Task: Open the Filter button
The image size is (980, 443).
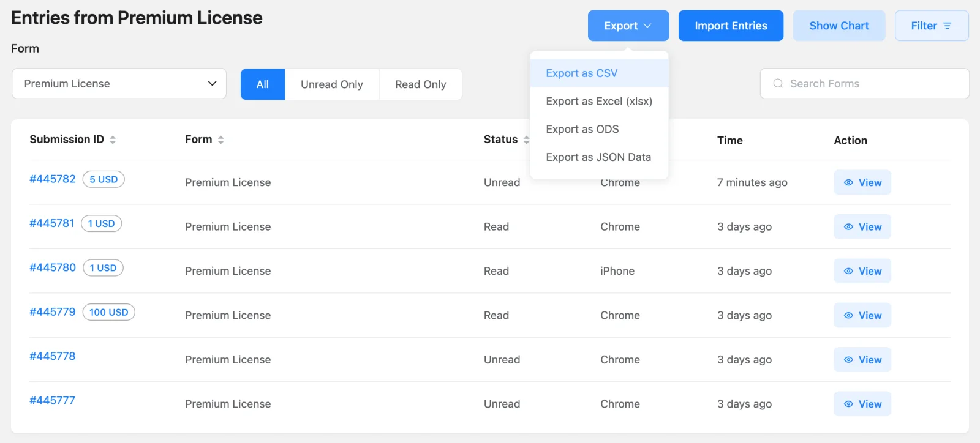Action: tap(932, 26)
